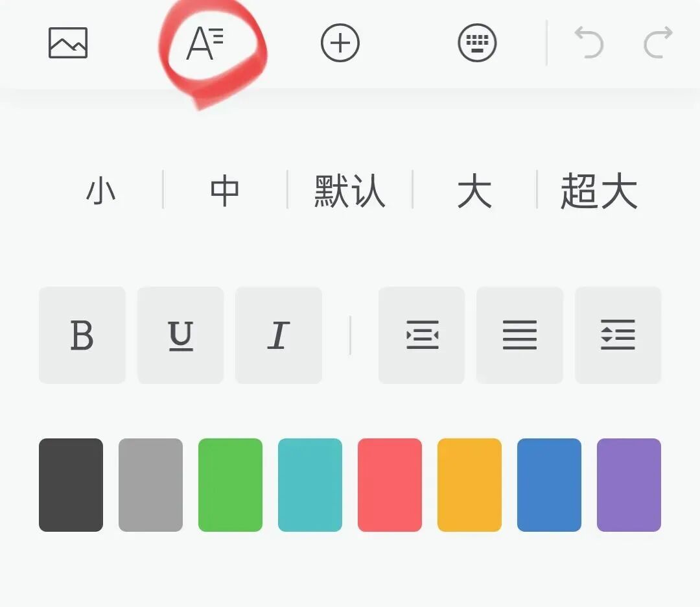Apply justified alignment to text
This screenshot has height=607, width=700.
point(519,335)
